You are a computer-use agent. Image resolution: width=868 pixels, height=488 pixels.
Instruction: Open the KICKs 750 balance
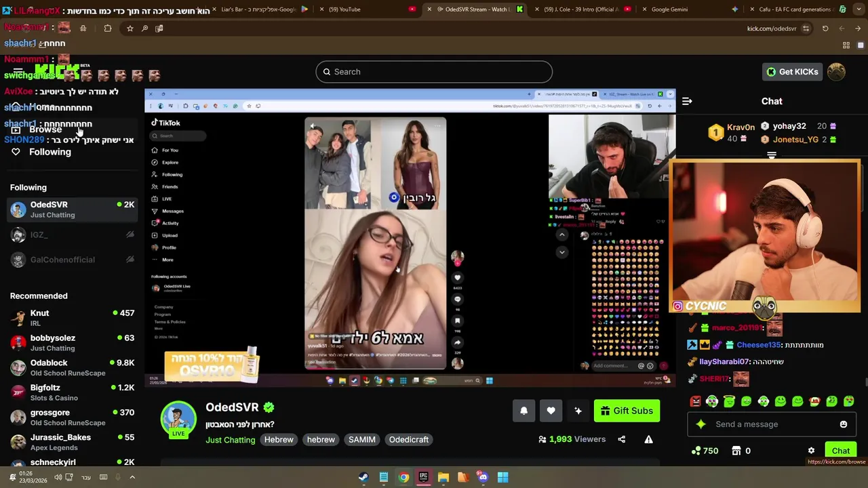[705, 451]
